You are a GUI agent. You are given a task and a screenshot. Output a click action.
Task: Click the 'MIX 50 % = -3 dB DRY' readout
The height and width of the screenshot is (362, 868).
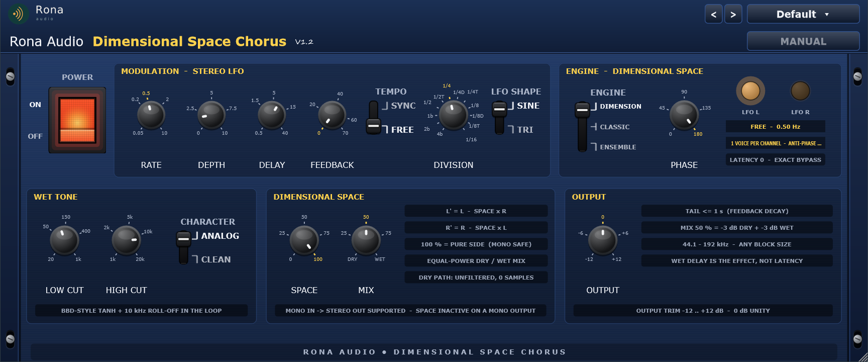tap(737, 228)
